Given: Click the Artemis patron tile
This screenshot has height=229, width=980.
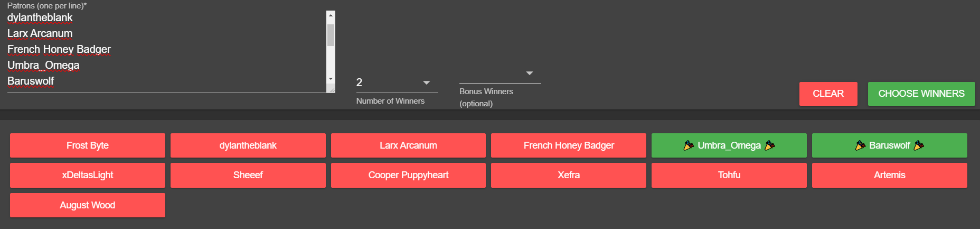Looking at the screenshot, I should coord(890,175).
